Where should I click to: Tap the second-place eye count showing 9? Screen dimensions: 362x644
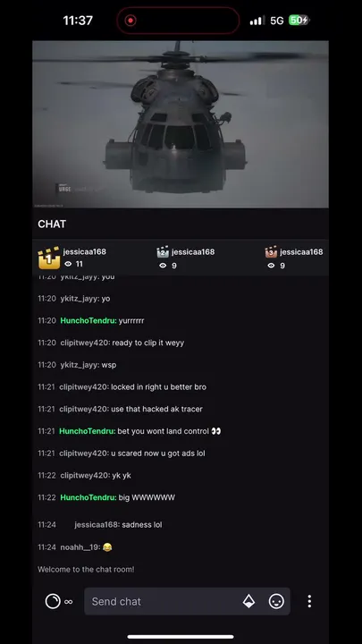click(168, 266)
